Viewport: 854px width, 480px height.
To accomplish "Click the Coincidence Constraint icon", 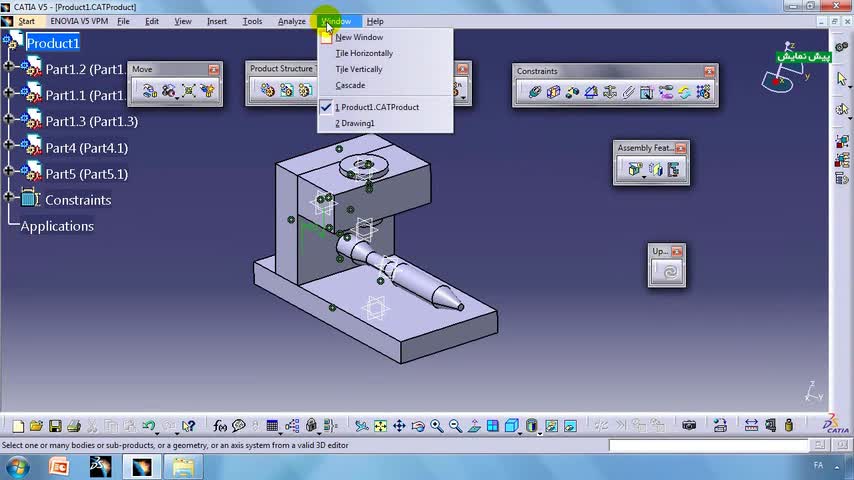I will pyautogui.click(x=534, y=92).
